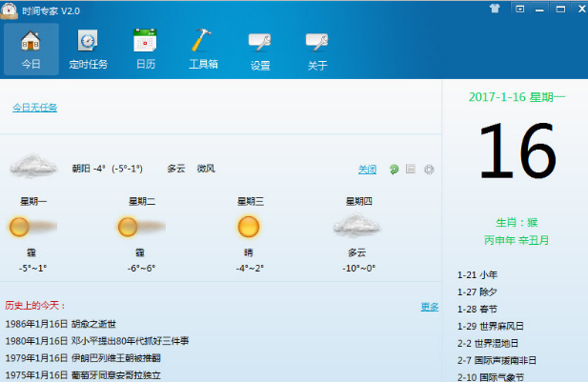This screenshot has height=382, width=588.
Task: Click the -6°~6° Tuesday temperature
Action: [141, 269]
